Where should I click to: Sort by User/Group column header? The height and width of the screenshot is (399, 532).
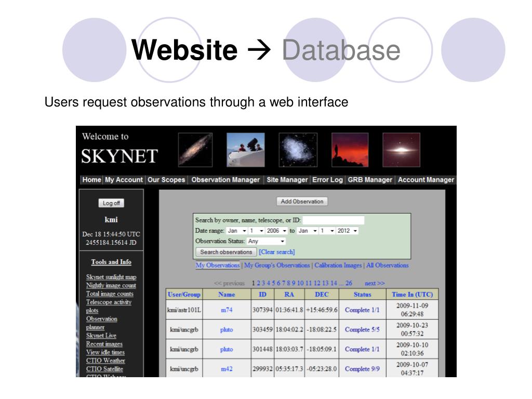184,295
